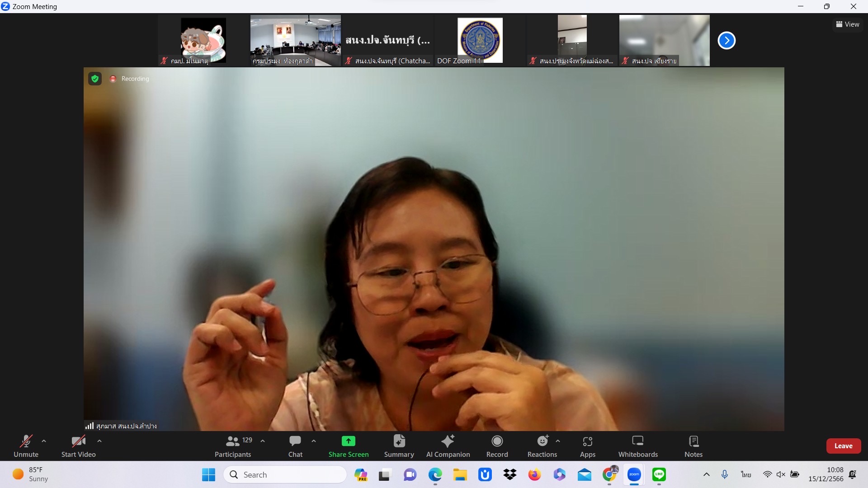This screenshot has height=488, width=868.
Task: Show hidden system tray icons
Action: click(707, 474)
